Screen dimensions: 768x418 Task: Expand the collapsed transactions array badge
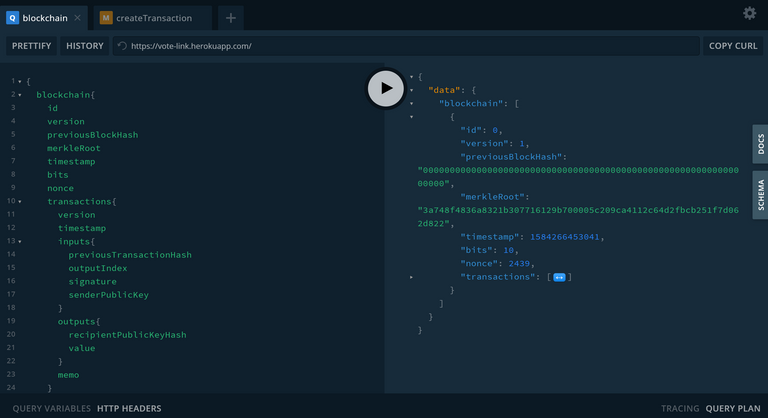[x=559, y=277]
